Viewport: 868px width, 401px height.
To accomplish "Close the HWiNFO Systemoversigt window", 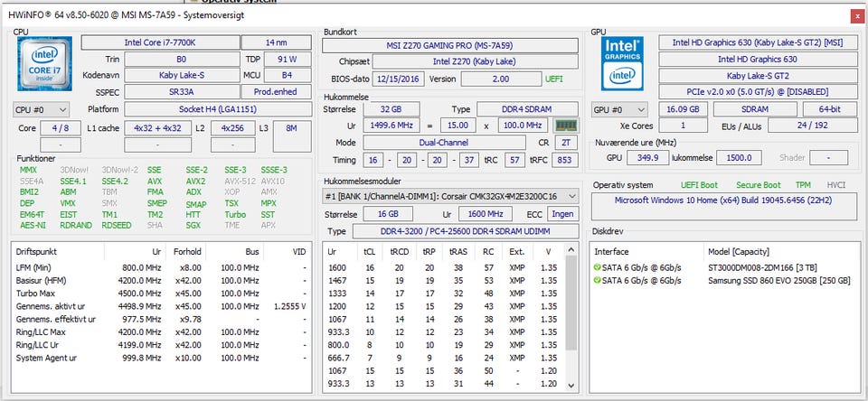I will [856, 16].
